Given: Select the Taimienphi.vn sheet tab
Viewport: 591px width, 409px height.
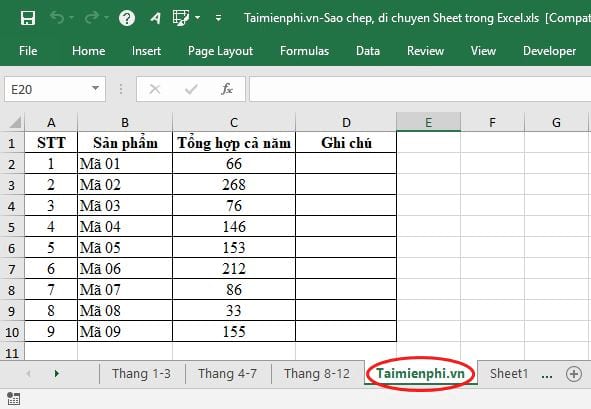Looking at the screenshot, I should tap(420, 374).
